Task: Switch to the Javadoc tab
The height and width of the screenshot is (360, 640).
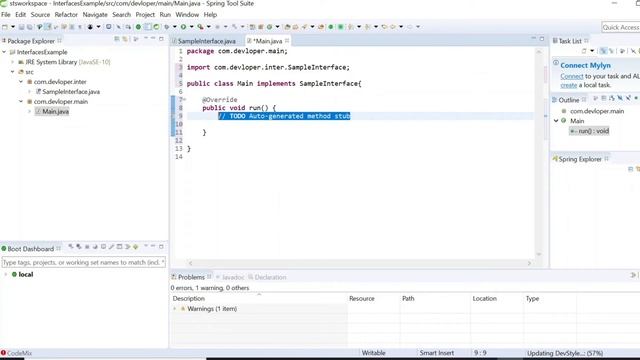Action: click(x=233, y=277)
